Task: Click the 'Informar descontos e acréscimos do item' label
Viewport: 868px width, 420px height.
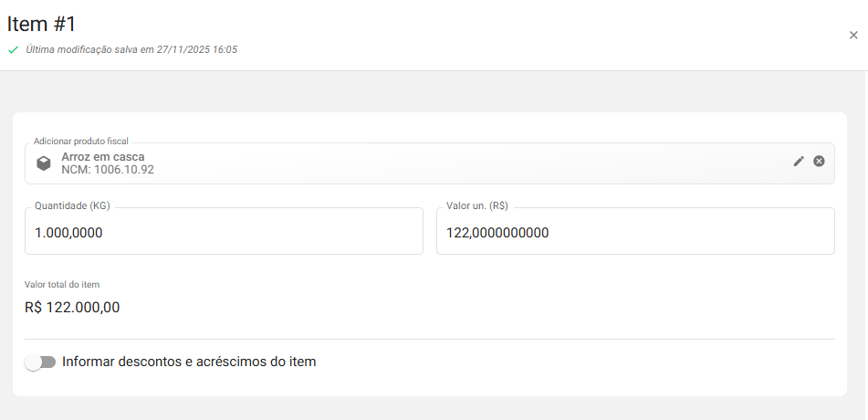Action: [189, 362]
